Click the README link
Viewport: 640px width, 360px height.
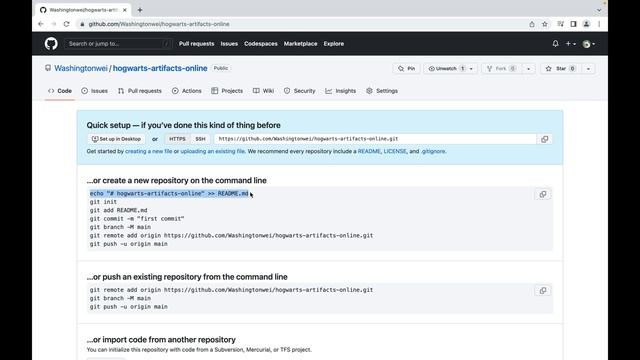369,151
